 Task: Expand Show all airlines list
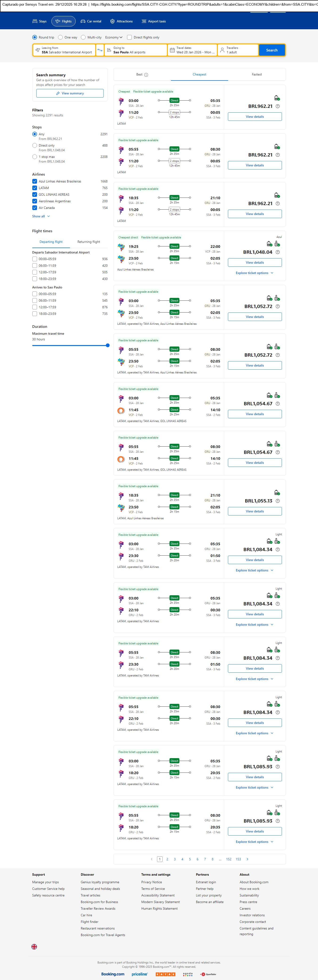click(41, 216)
